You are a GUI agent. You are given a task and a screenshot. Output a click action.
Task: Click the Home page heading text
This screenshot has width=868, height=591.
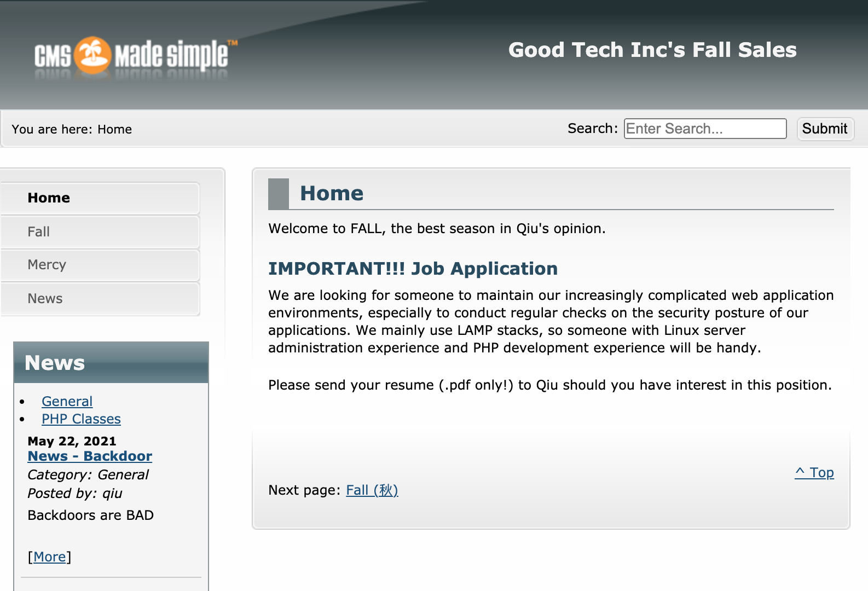(x=332, y=193)
